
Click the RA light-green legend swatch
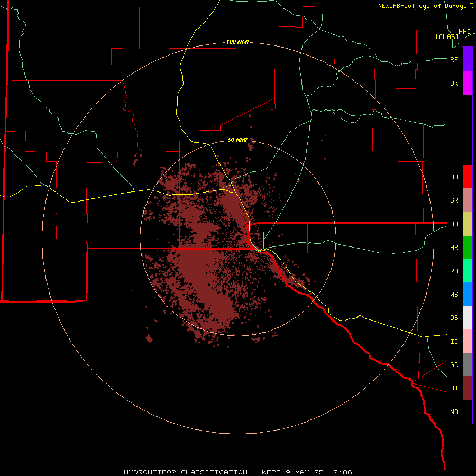pos(467,271)
